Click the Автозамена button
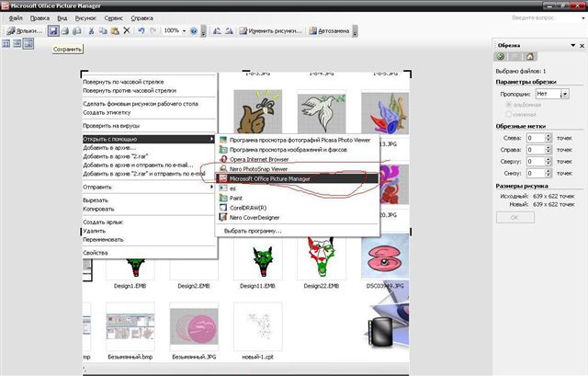 [328, 30]
